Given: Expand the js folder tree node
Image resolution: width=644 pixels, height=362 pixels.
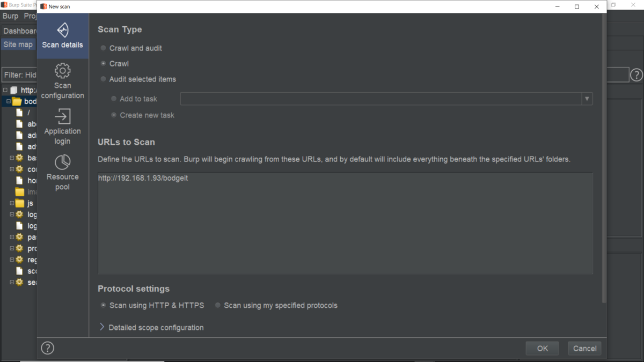Looking at the screenshot, I should (x=12, y=203).
